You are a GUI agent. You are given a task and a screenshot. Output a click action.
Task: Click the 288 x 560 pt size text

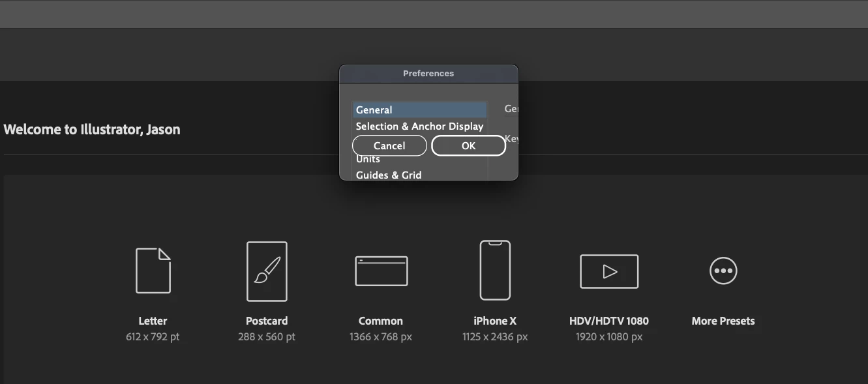point(267,337)
